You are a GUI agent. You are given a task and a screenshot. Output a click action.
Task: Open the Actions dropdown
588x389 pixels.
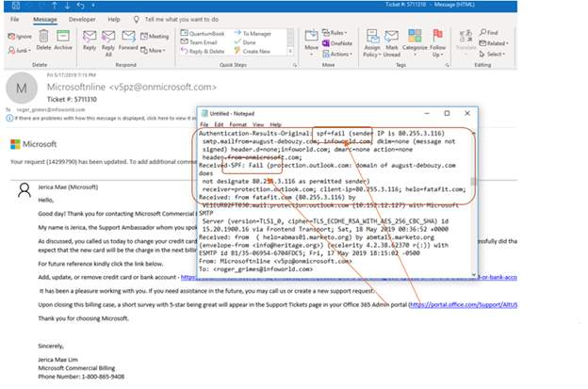pyautogui.click(x=337, y=54)
